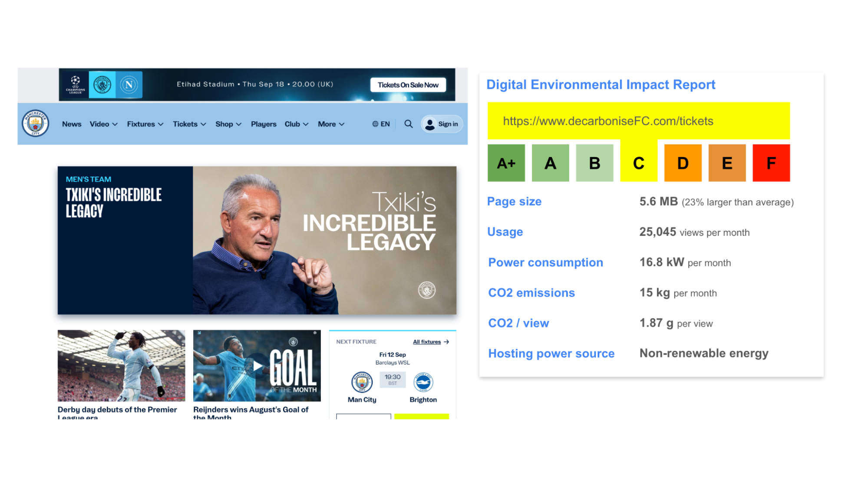Click the Barclays WSL competition label
The width and height of the screenshot is (868, 488).
393,363
